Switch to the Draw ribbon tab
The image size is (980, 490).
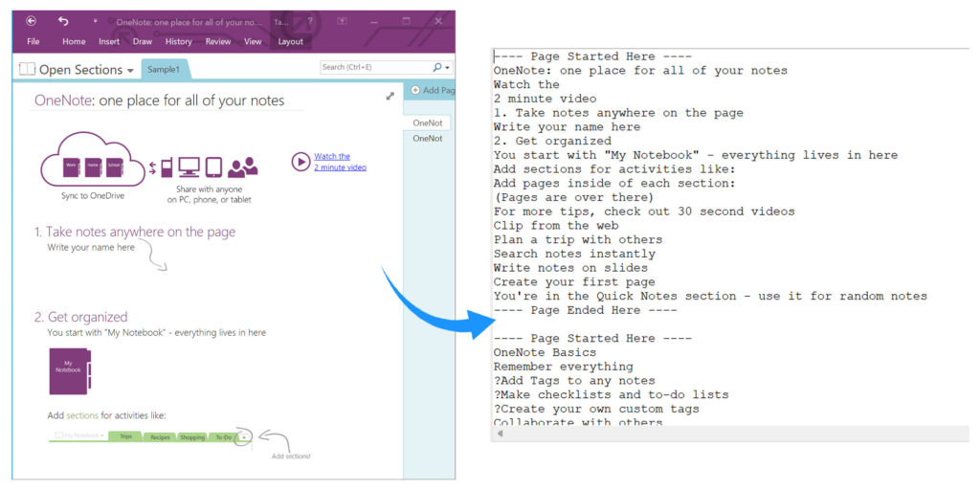tap(142, 41)
